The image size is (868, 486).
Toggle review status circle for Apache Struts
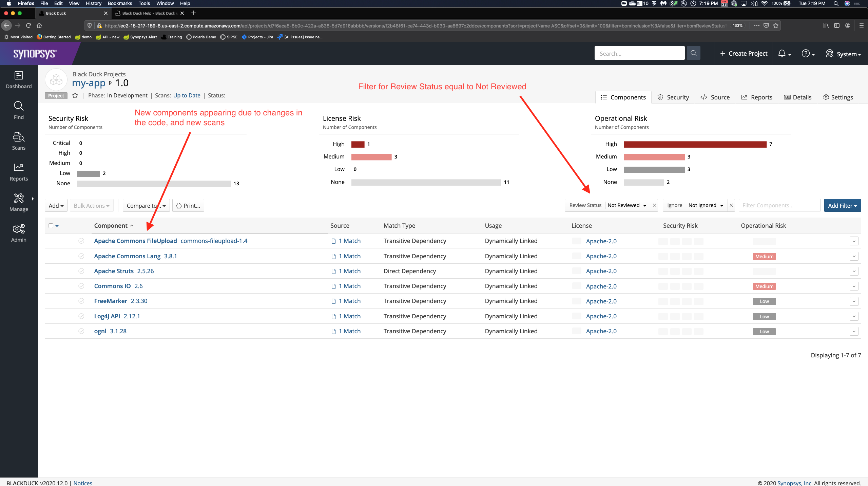[x=81, y=271]
